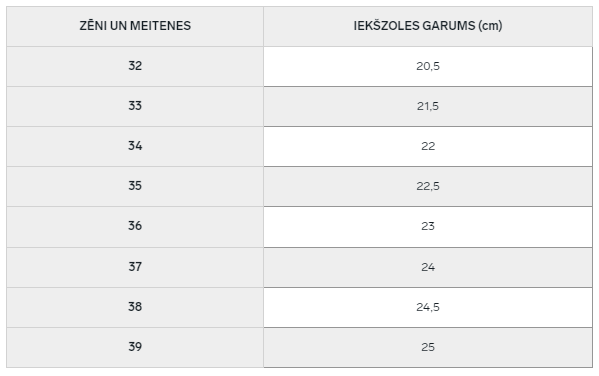This screenshot has height=376, width=599.
Task: Click the 24 insole length value
Action: (x=428, y=267)
